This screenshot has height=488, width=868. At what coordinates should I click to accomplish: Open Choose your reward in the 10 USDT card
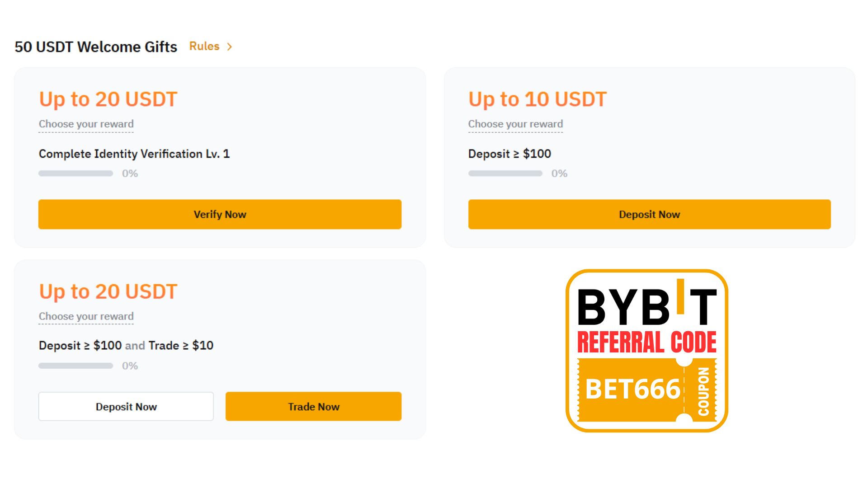[515, 124]
